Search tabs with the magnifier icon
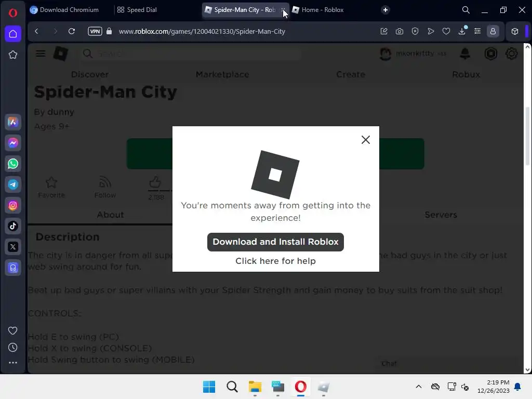Viewport: 532px width, 399px height. tap(466, 10)
